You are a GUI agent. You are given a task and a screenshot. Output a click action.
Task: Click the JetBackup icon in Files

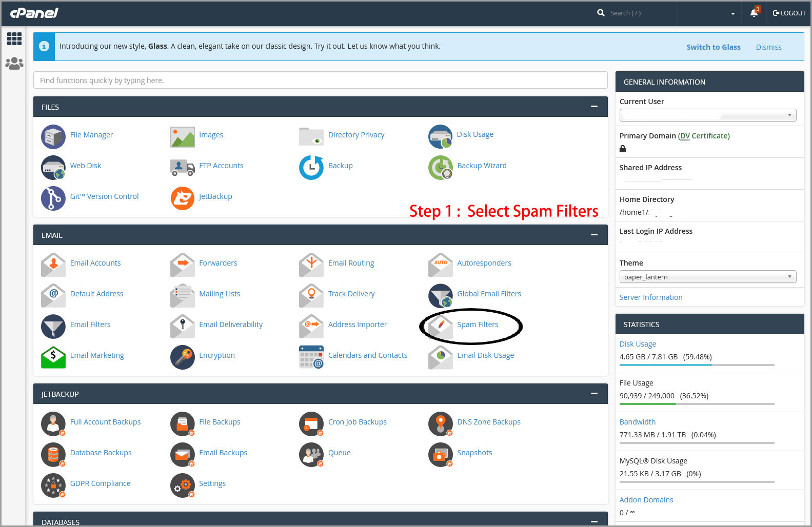(183, 198)
